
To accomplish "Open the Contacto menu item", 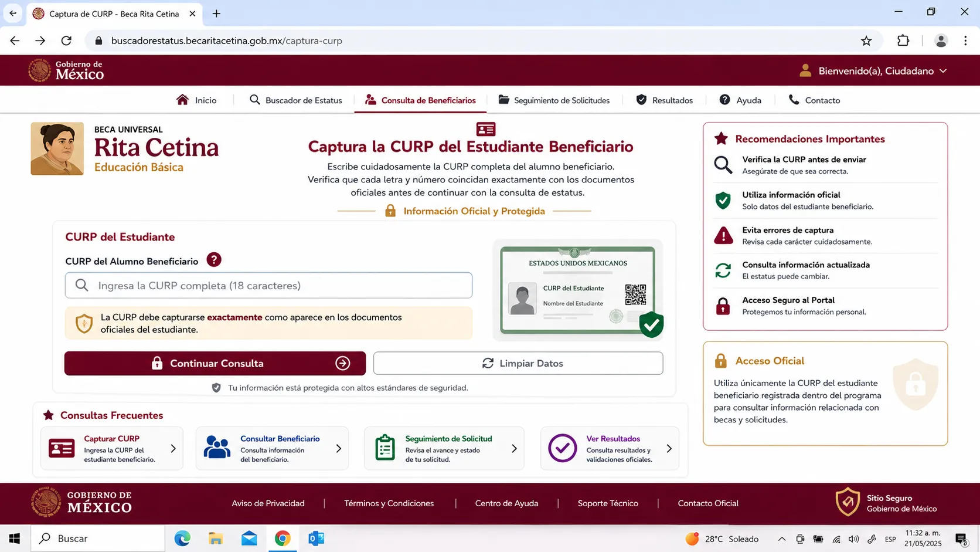I will 814,100.
